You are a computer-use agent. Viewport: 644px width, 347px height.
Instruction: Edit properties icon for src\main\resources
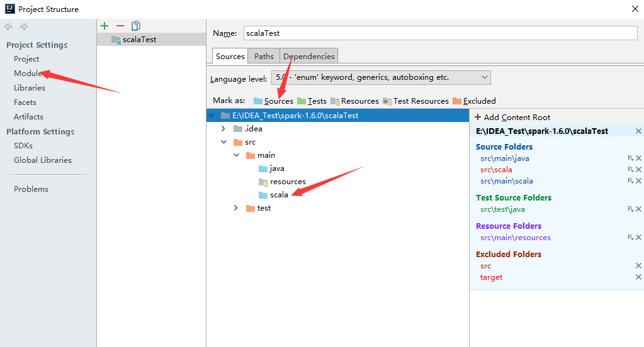tap(630, 237)
